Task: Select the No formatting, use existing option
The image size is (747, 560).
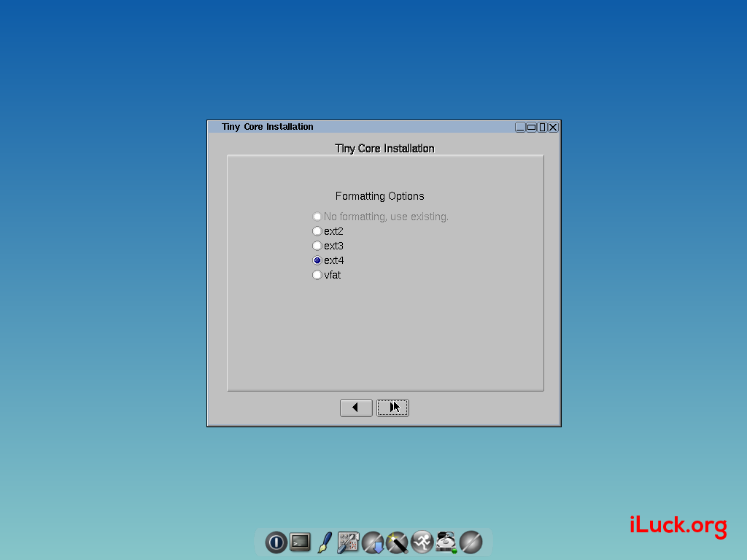Action: pos(317,216)
